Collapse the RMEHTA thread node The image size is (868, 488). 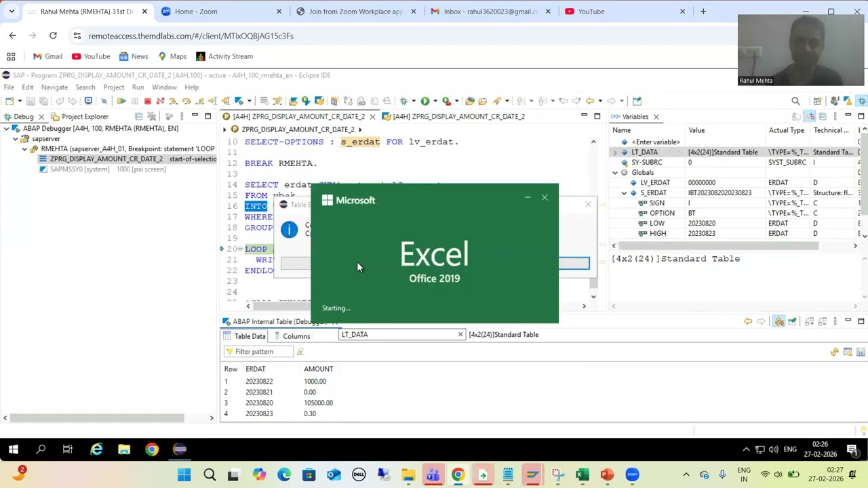coord(25,149)
